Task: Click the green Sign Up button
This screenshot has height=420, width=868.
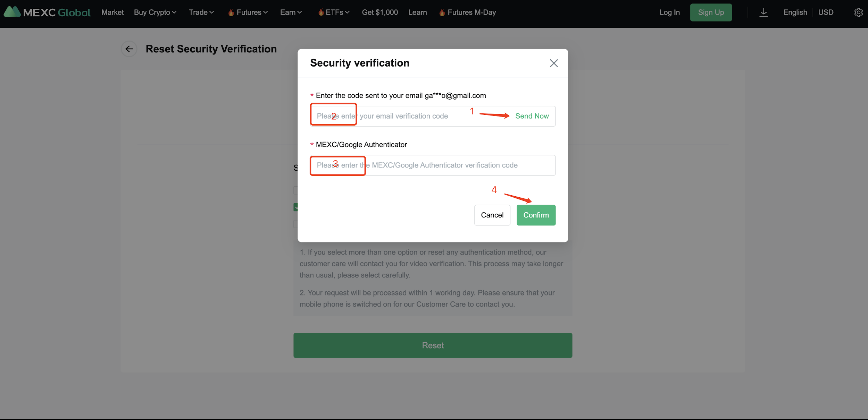Action: (x=711, y=12)
